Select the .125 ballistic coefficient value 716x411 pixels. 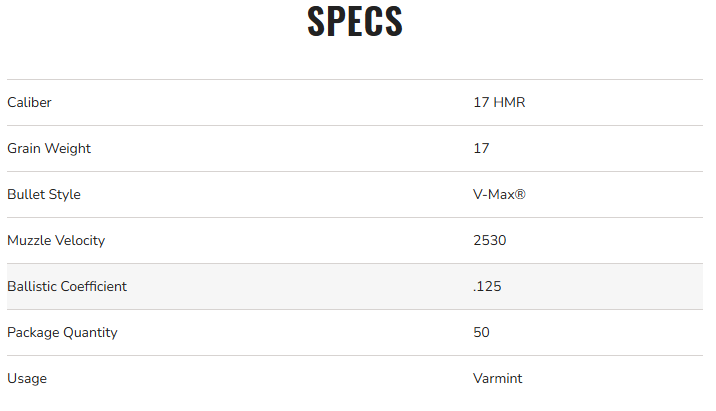(x=487, y=286)
